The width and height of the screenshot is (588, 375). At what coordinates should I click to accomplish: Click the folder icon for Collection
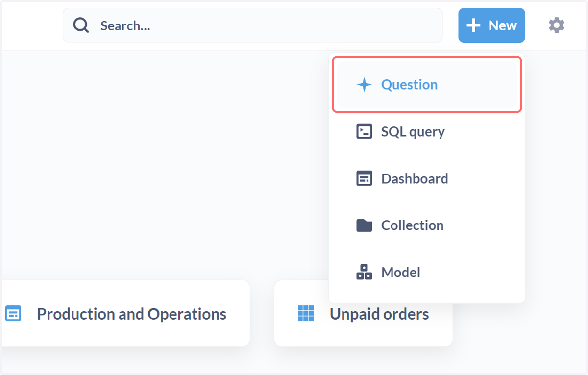coord(364,225)
